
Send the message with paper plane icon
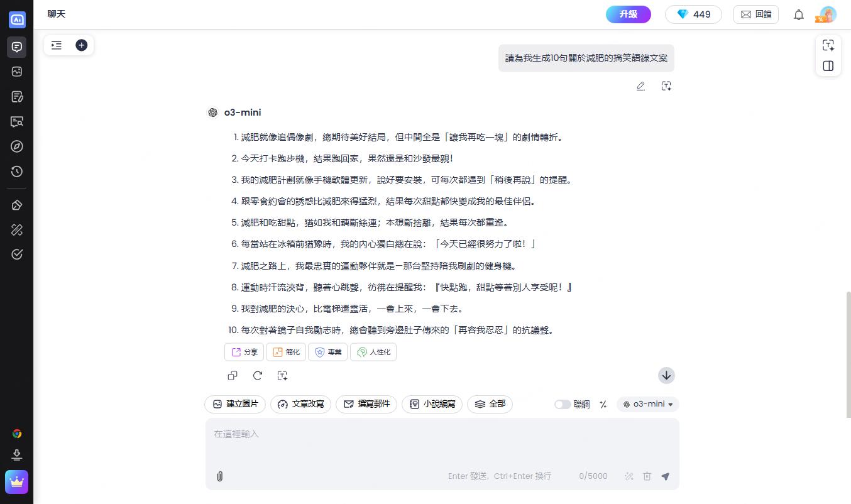(x=665, y=476)
